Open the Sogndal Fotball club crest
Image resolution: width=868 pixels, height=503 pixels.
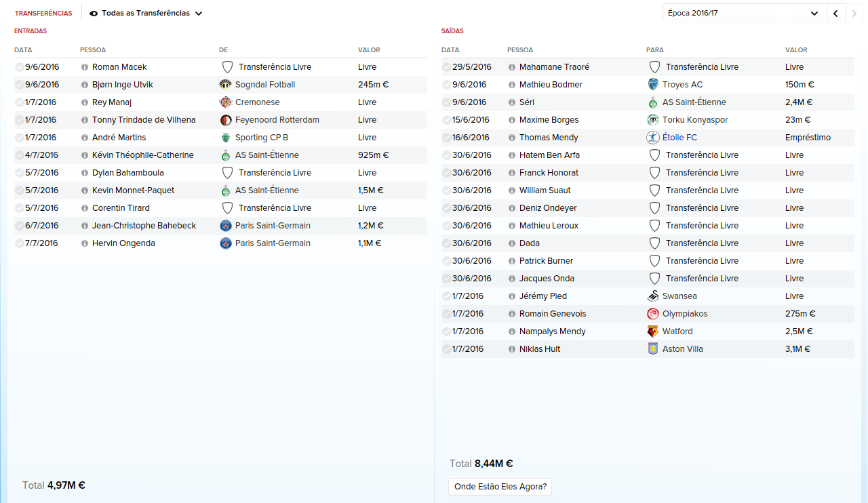pyautogui.click(x=226, y=85)
